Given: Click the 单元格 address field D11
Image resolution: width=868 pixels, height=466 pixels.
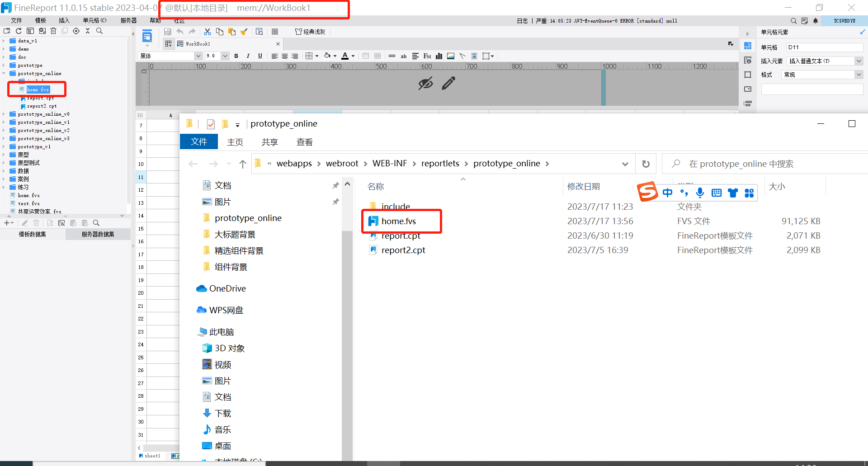Looking at the screenshot, I should (825, 47).
